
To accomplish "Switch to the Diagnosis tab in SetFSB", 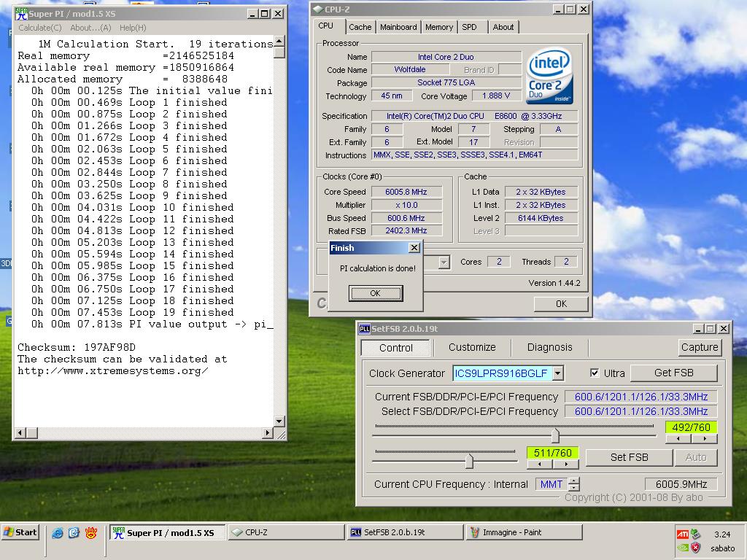I will click(550, 348).
